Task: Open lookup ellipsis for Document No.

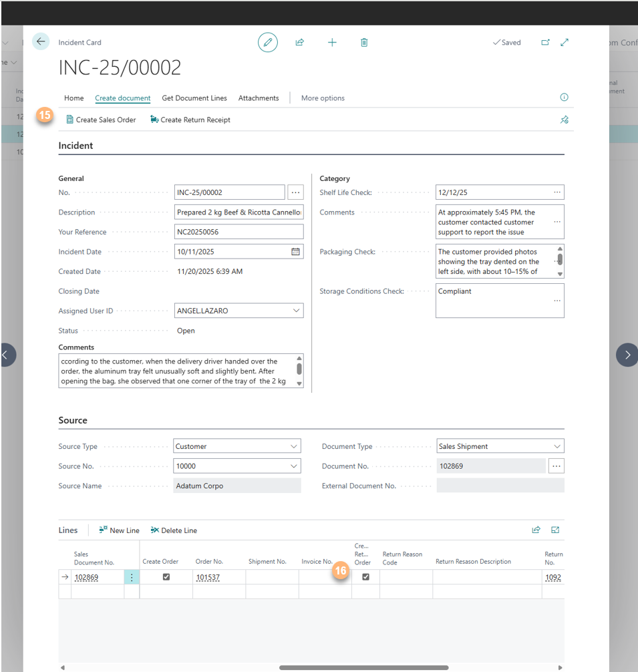Action: pyautogui.click(x=556, y=466)
